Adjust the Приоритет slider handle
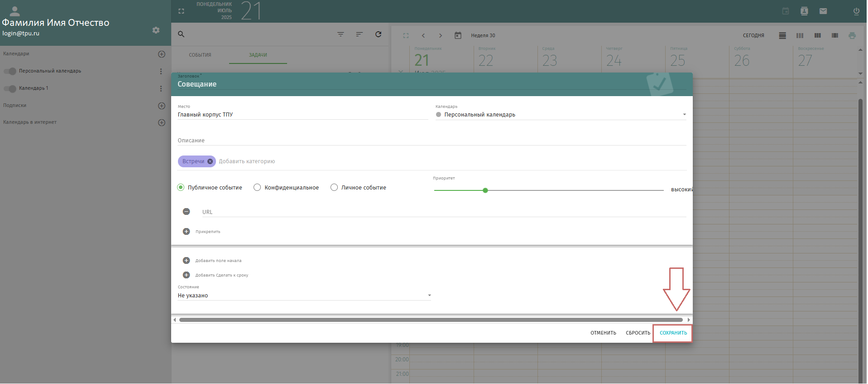This screenshot has height=384, width=868. (x=485, y=190)
